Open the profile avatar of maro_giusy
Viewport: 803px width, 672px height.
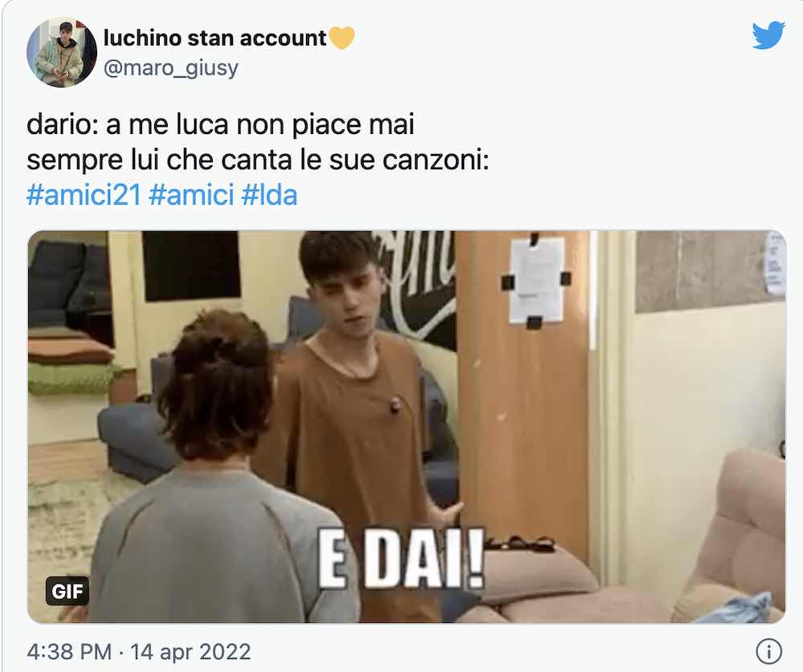(x=62, y=51)
